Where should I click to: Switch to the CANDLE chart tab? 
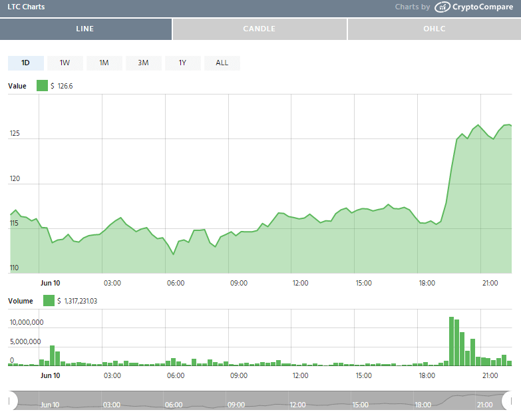pyautogui.click(x=260, y=29)
